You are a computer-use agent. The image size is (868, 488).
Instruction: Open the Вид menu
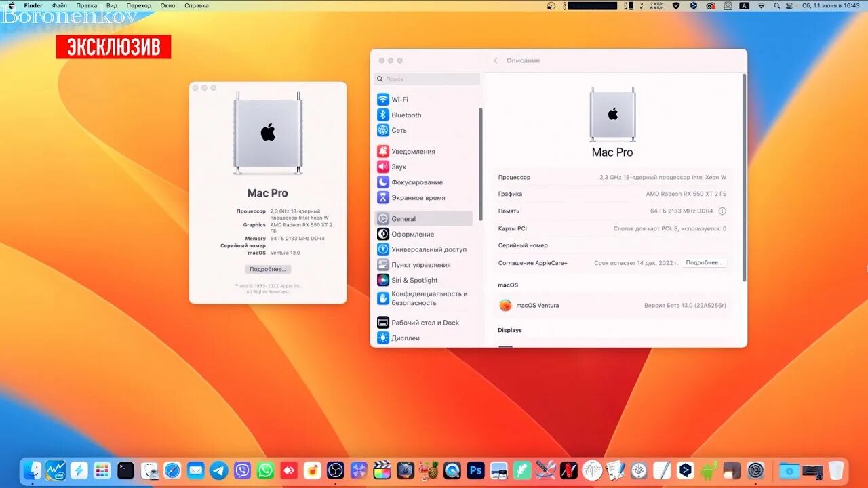112,5
